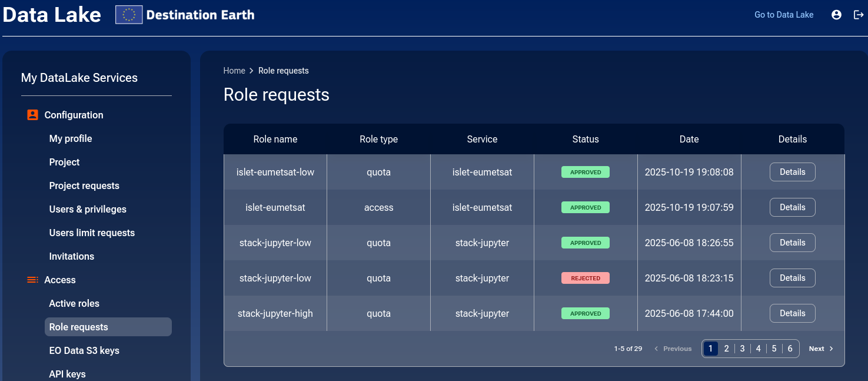The width and height of the screenshot is (868, 381).
Task: Follow the Go to Data Lake link
Action: tap(784, 14)
